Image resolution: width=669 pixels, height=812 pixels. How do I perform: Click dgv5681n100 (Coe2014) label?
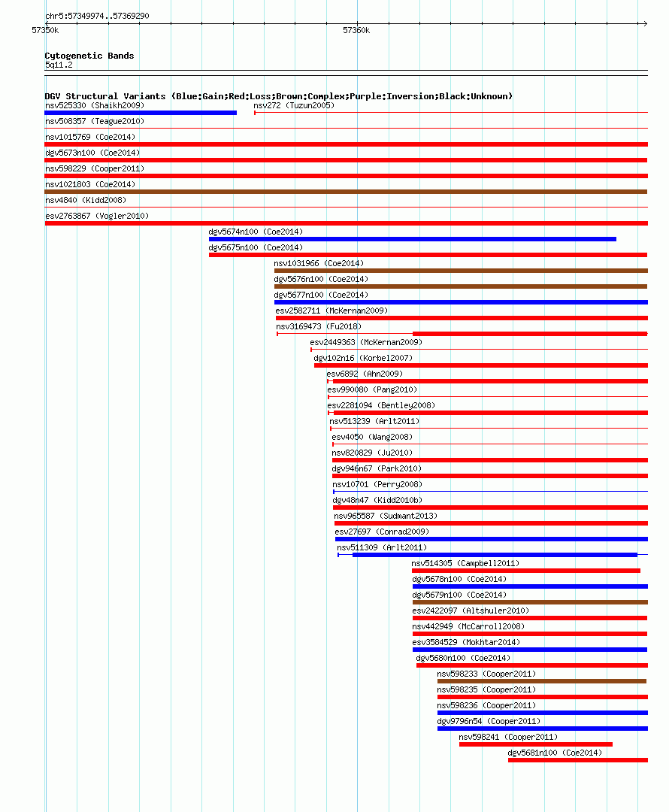point(555,753)
